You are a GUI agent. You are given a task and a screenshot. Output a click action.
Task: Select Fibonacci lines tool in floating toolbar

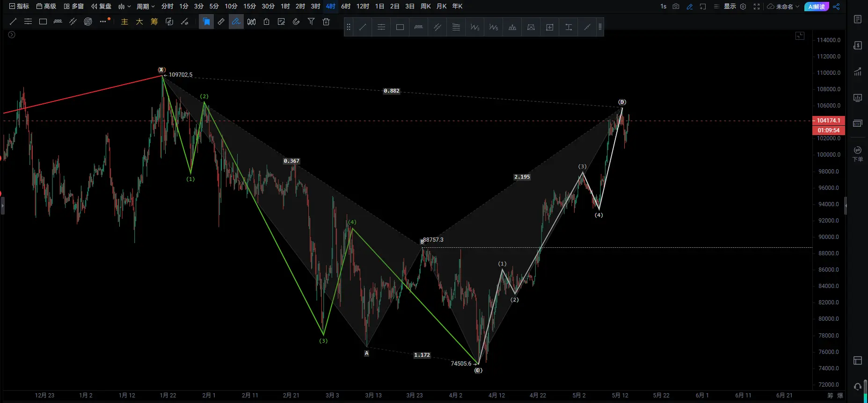click(456, 27)
